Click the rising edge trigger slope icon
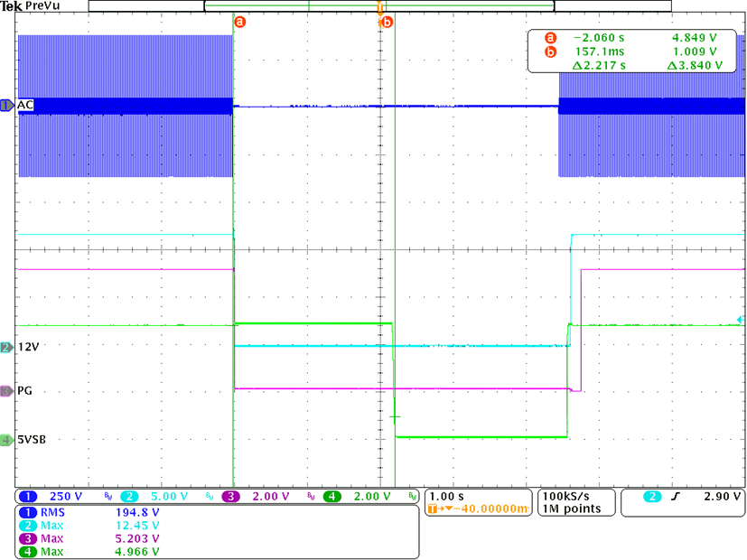Viewport: 747px width, 560px height. click(x=675, y=497)
